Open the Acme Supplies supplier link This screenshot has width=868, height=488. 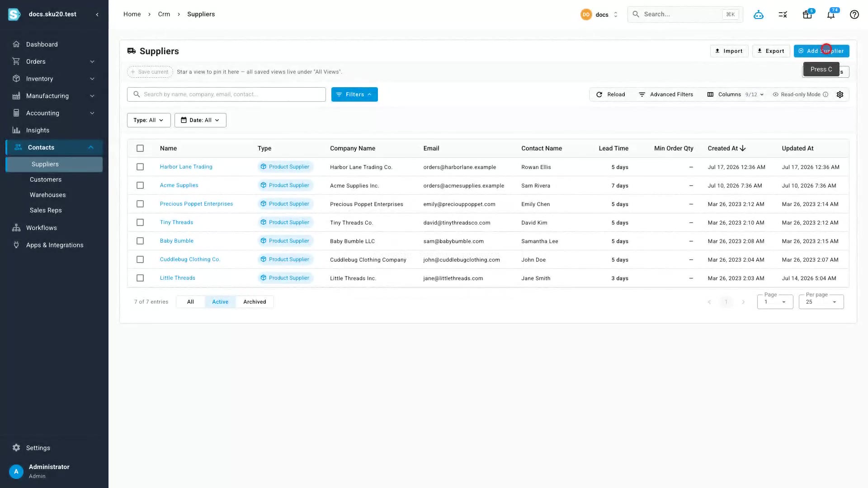[x=179, y=185]
